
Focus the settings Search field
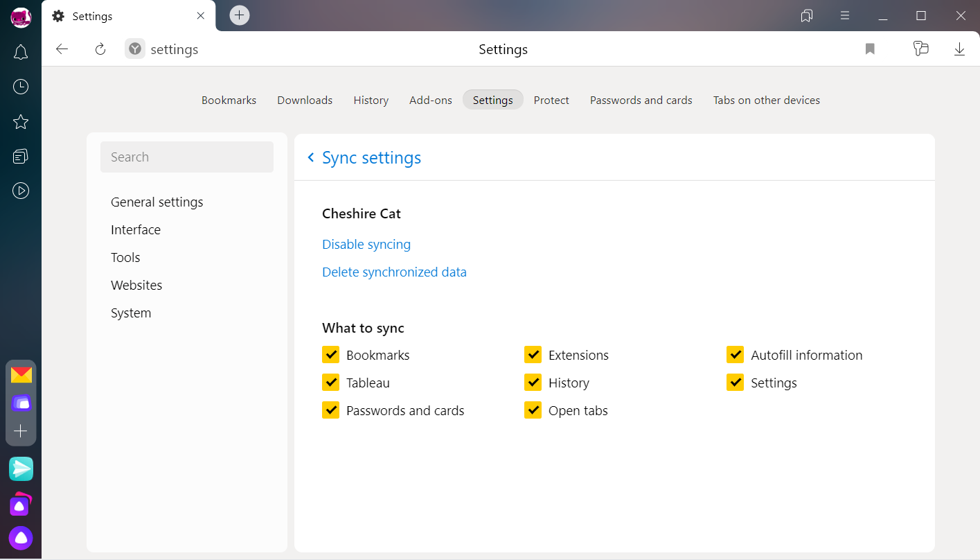tap(187, 157)
